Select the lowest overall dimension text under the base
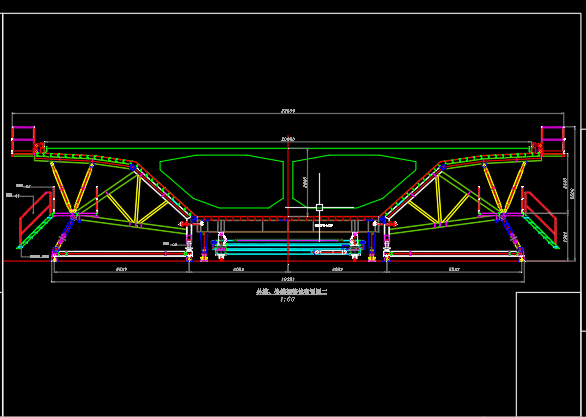The width and height of the screenshot is (586, 417). click(x=288, y=279)
